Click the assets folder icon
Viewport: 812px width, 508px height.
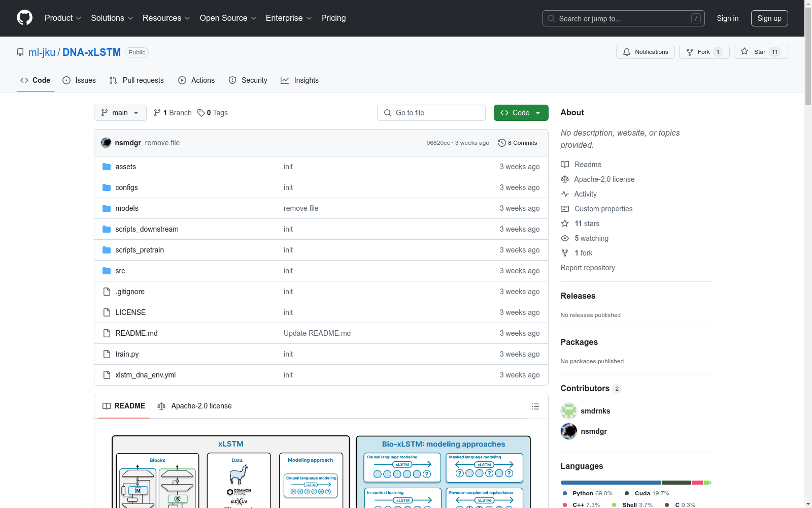pyautogui.click(x=107, y=167)
